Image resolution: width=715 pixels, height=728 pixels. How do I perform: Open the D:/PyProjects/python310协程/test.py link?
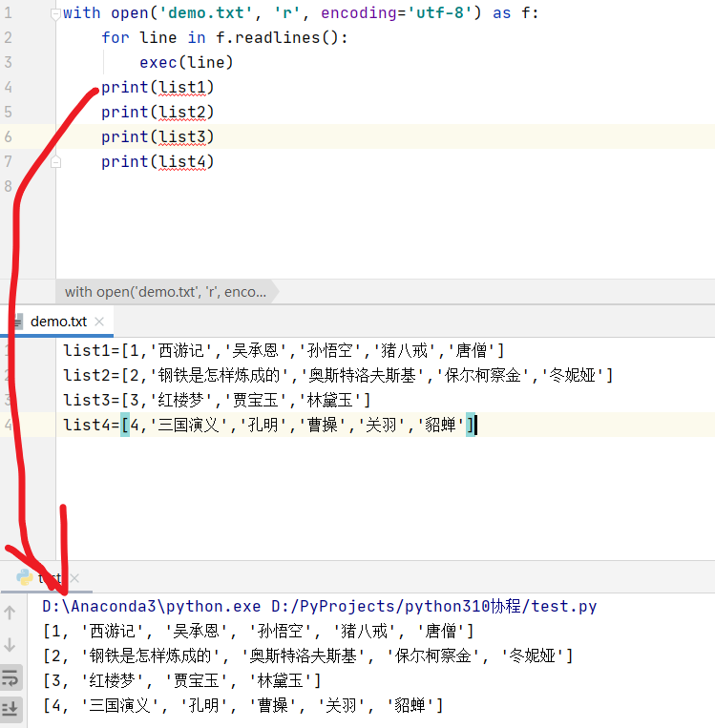pyautogui.click(x=434, y=607)
